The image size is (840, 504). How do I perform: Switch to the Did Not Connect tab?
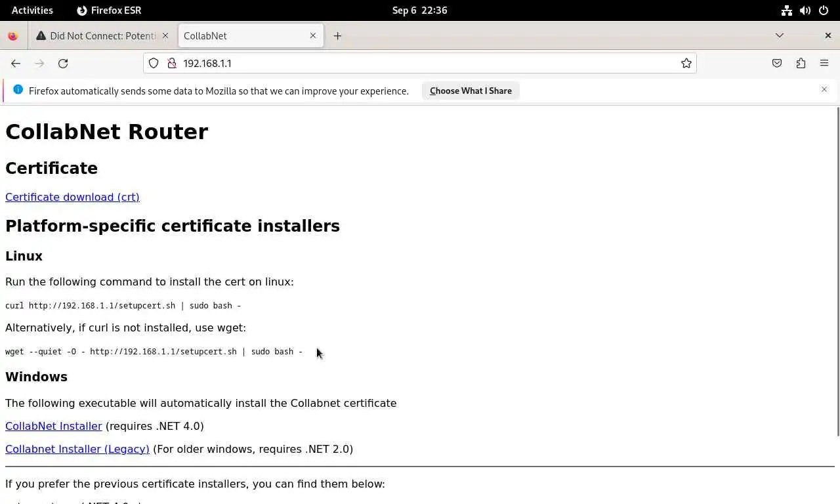102,35
